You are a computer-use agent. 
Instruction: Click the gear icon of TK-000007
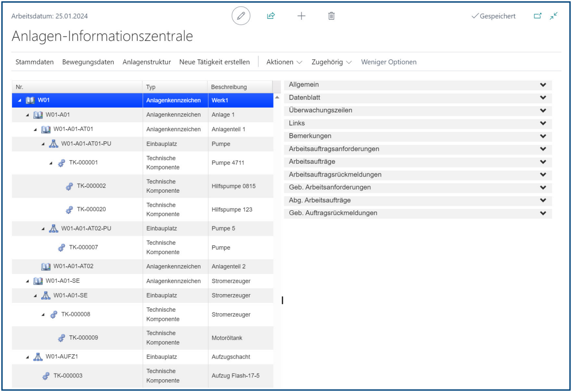61,248
